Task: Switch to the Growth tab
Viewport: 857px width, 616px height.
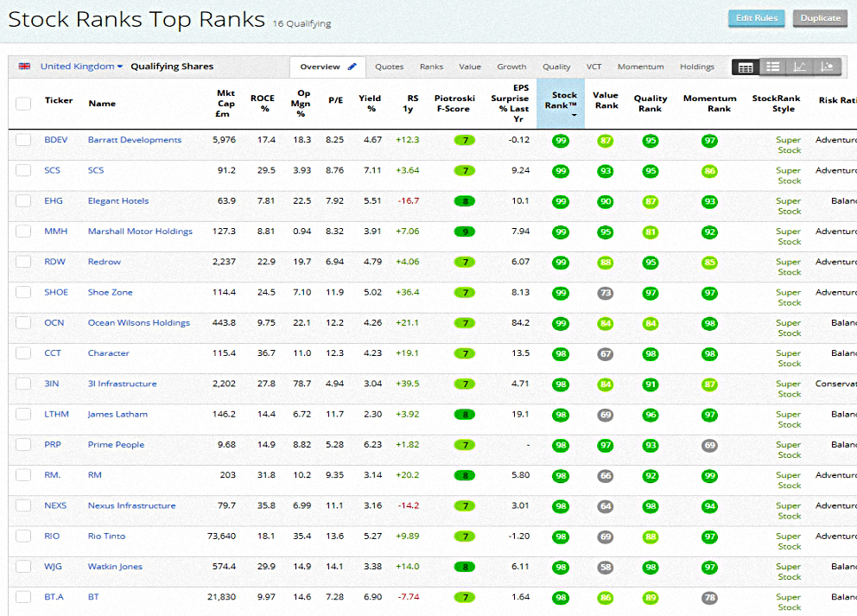Action: [511, 67]
